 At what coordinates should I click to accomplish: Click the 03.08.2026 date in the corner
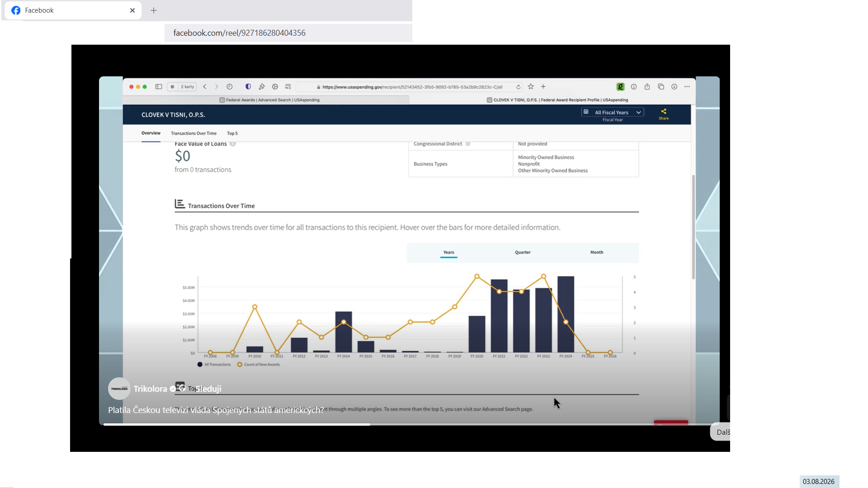coord(819,482)
